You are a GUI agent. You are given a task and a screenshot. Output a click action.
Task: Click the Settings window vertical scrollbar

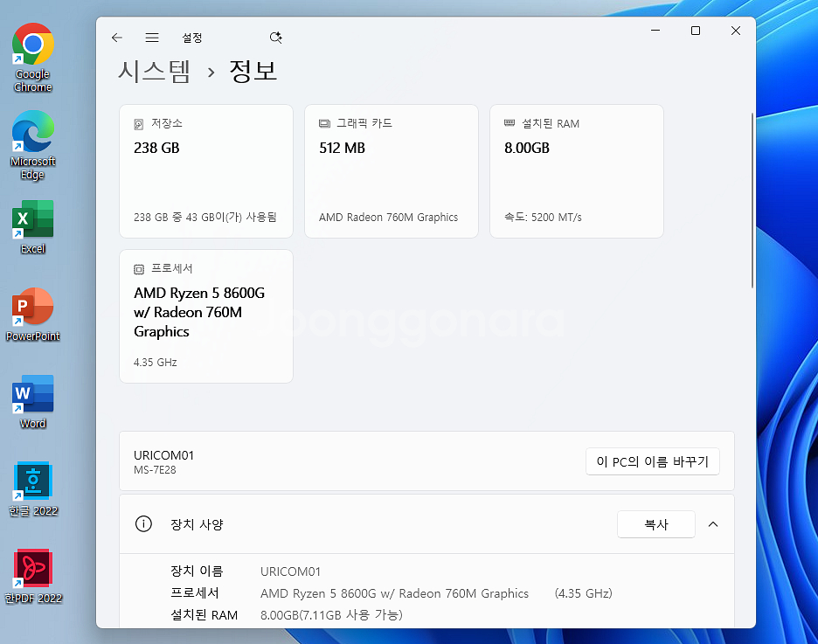tap(752, 201)
